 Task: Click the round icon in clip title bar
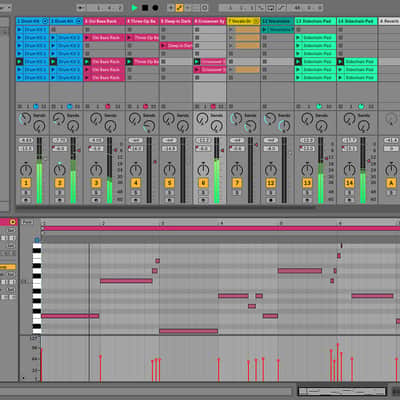click(x=13, y=222)
